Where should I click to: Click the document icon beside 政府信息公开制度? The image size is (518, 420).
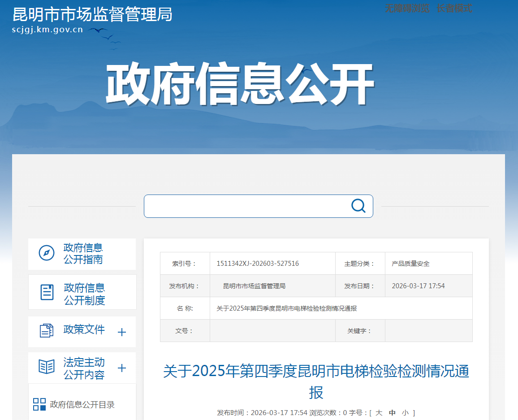tap(47, 292)
